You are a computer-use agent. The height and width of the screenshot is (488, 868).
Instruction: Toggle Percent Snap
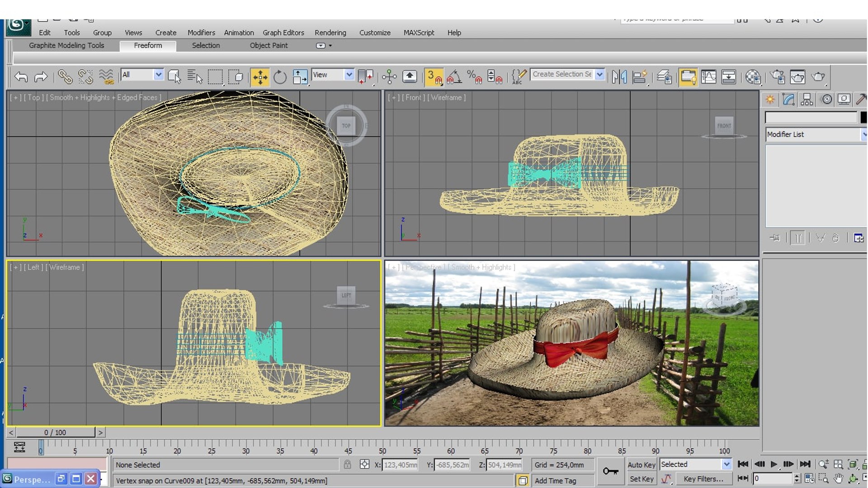pyautogui.click(x=474, y=77)
